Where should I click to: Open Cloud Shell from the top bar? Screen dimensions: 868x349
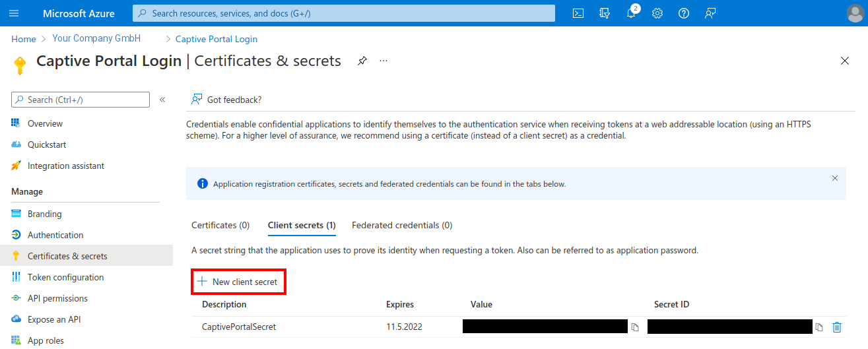tap(578, 13)
